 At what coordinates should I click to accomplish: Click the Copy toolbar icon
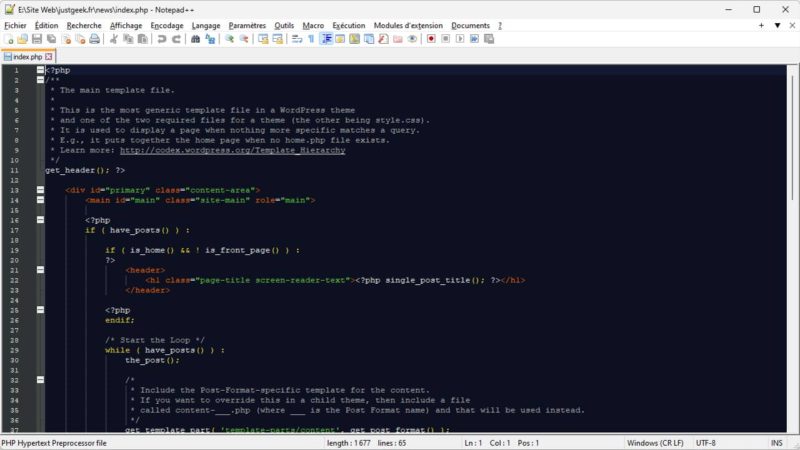click(128, 39)
